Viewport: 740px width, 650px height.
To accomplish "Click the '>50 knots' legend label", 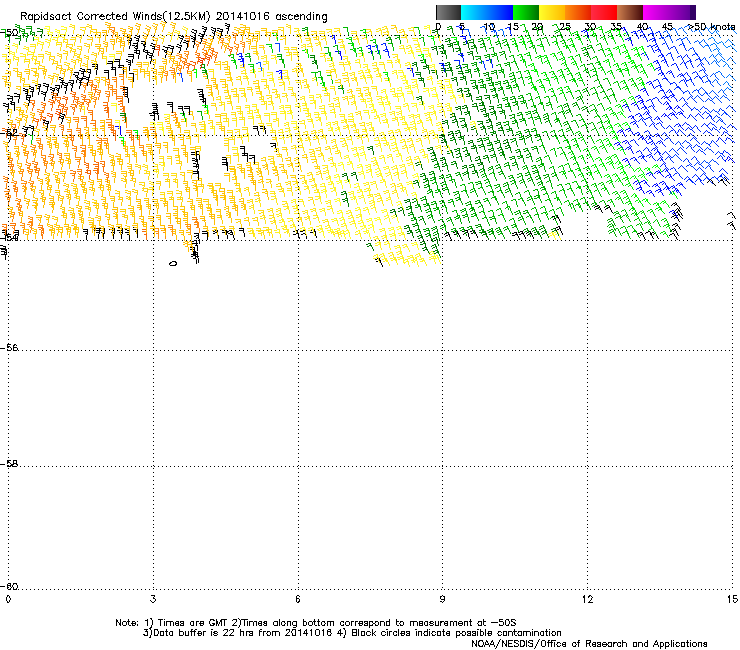I will click(x=712, y=27).
